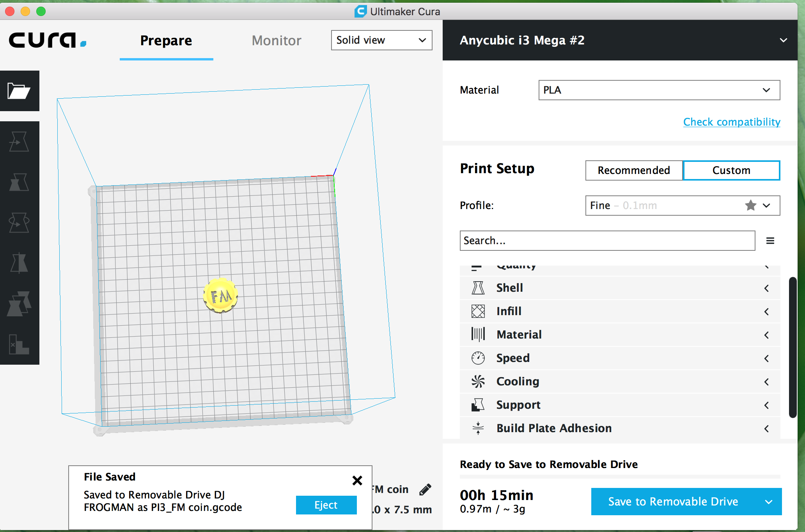Screen dimensions: 805x532
Task: Click the Cooling category label
Action: (518, 381)
